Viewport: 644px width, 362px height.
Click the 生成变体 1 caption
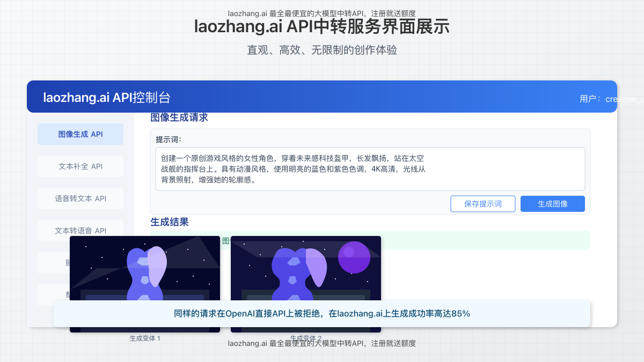145,338
